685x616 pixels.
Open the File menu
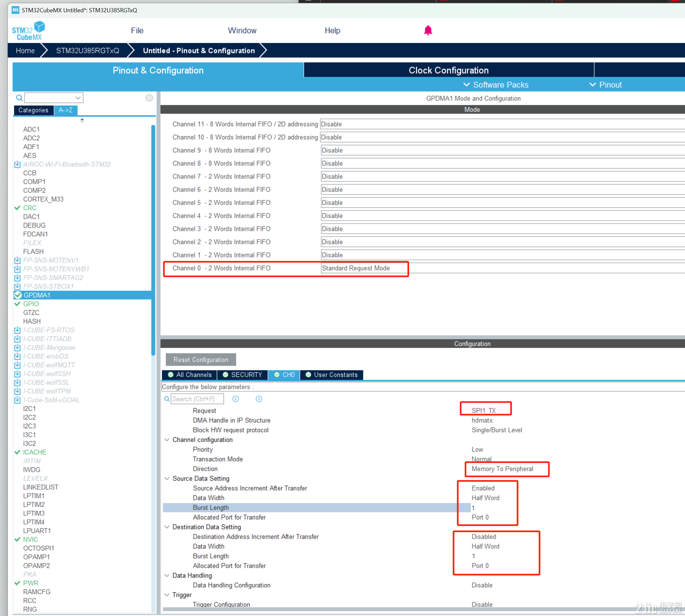tap(137, 30)
